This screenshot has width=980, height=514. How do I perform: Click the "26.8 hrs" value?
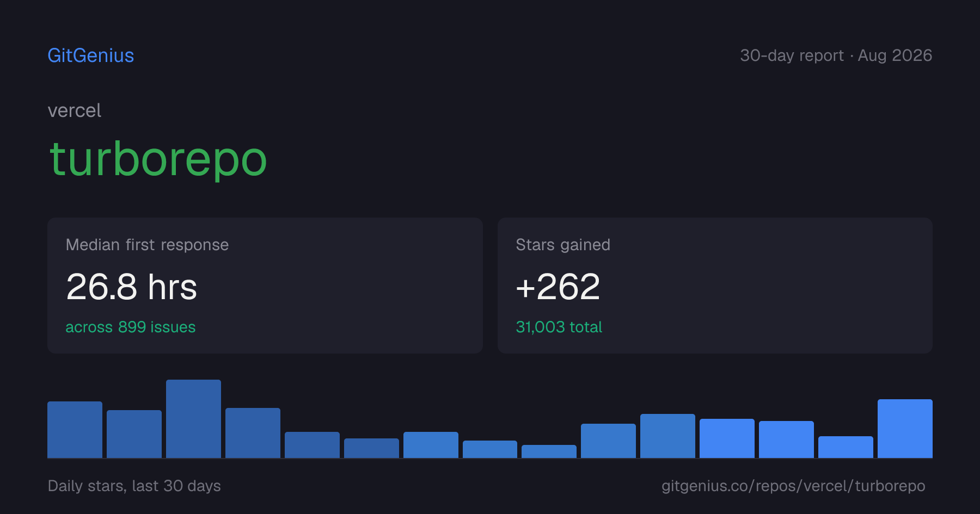point(131,287)
